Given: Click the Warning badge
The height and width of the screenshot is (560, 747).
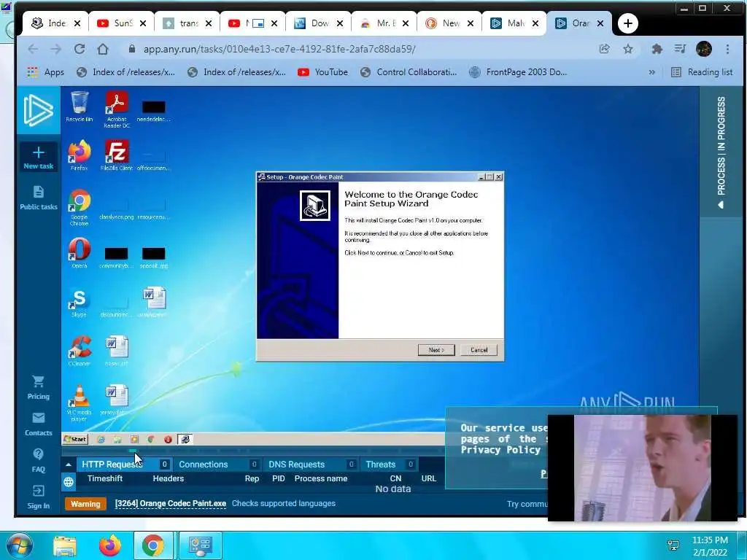Looking at the screenshot, I should tap(86, 504).
